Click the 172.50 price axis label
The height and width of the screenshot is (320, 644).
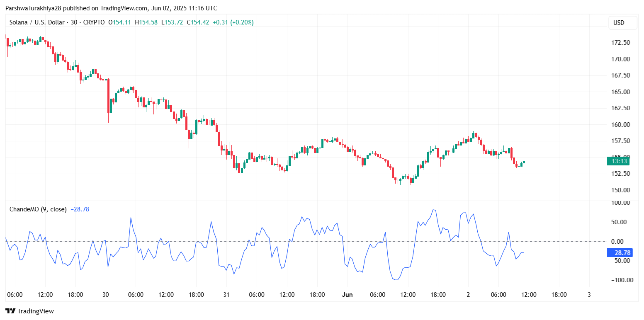point(621,43)
